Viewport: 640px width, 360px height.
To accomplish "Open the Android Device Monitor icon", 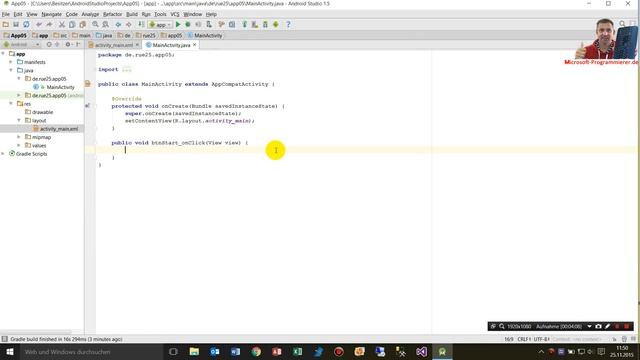I will coord(276,24).
